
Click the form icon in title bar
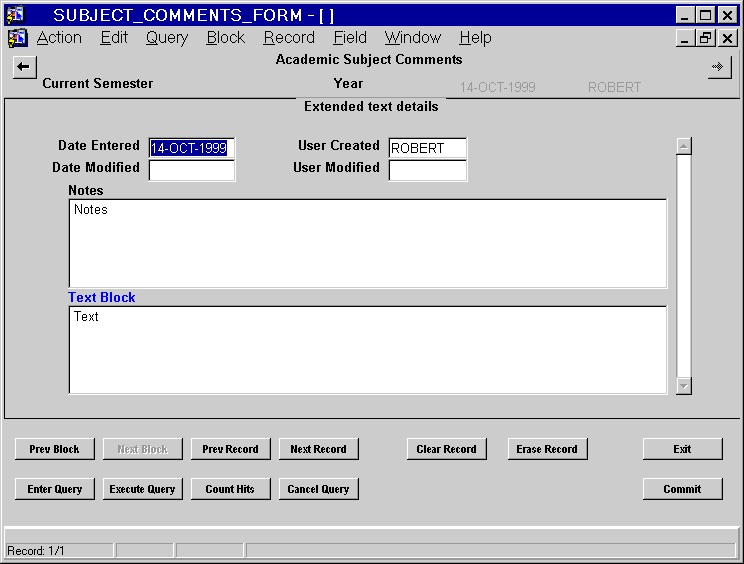15,15
